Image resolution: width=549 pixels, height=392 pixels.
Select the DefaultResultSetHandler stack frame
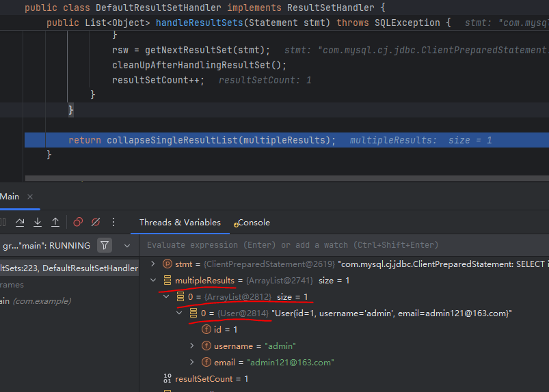tap(69, 268)
